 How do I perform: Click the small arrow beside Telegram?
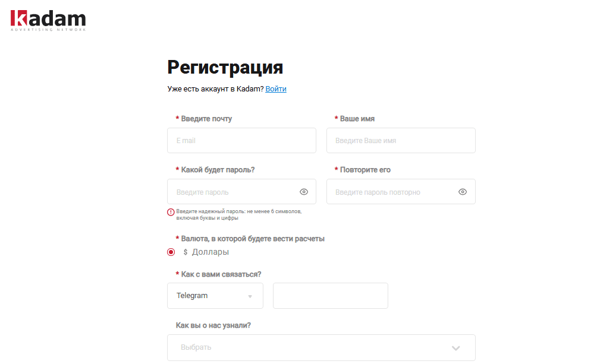(x=250, y=296)
